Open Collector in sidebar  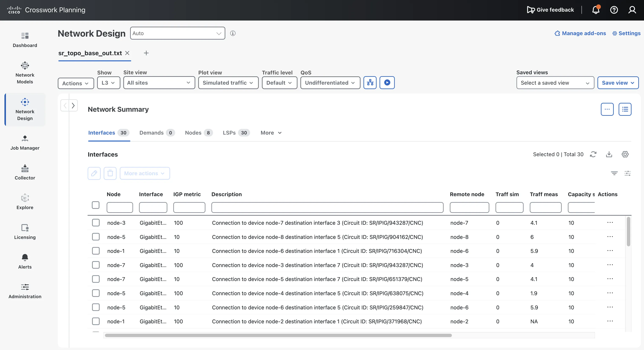point(25,172)
